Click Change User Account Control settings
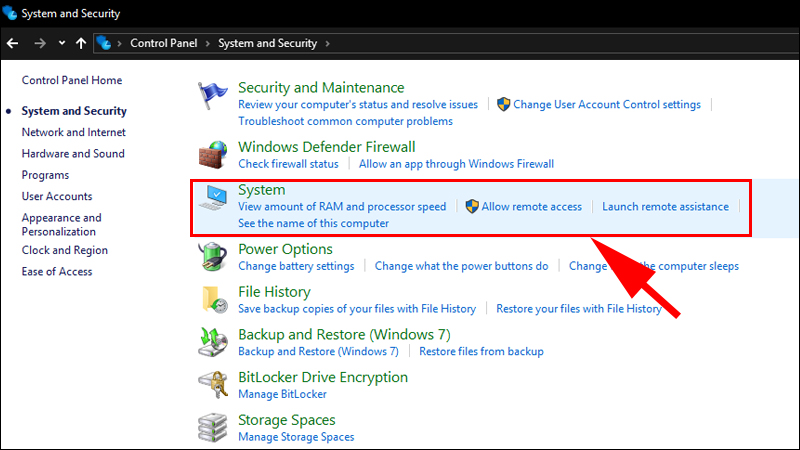This screenshot has height=450, width=800. tap(607, 104)
